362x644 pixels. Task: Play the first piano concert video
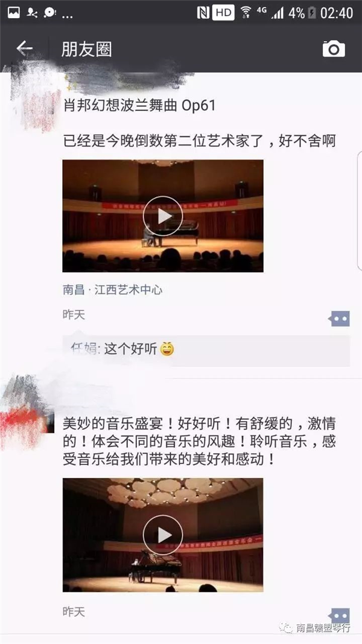tap(163, 216)
